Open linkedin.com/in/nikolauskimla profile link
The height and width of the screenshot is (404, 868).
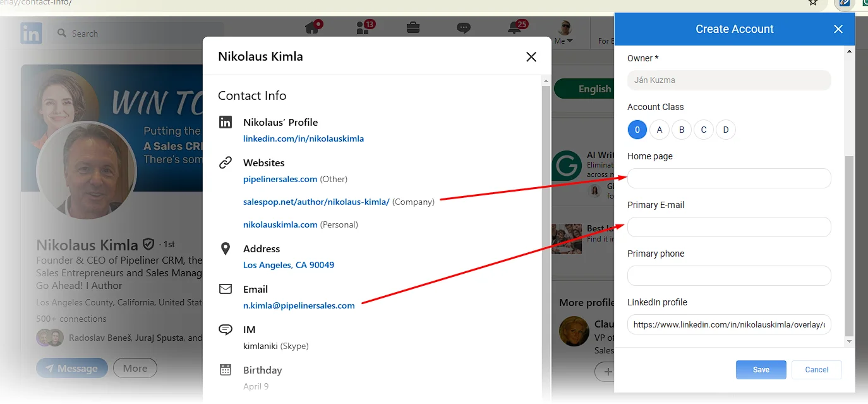click(303, 138)
